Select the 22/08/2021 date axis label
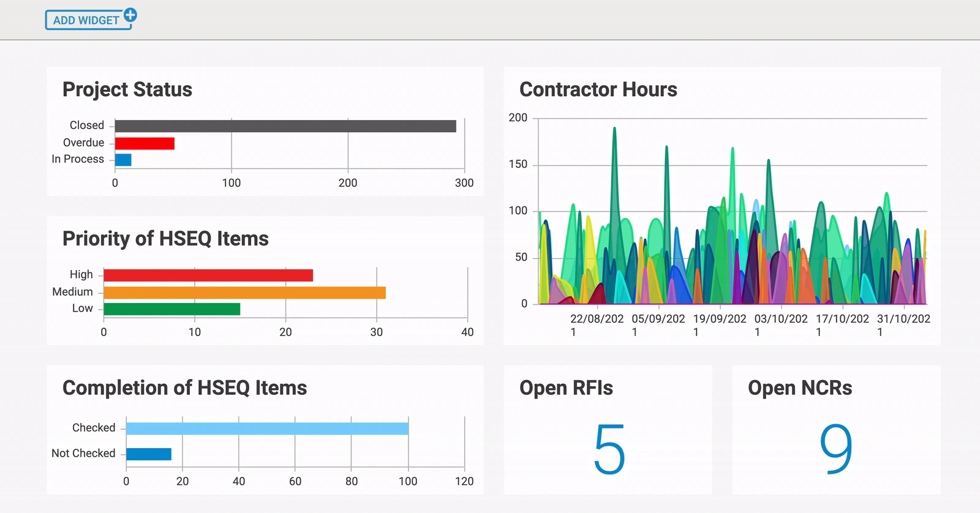 pyautogui.click(x=597, y=325)
